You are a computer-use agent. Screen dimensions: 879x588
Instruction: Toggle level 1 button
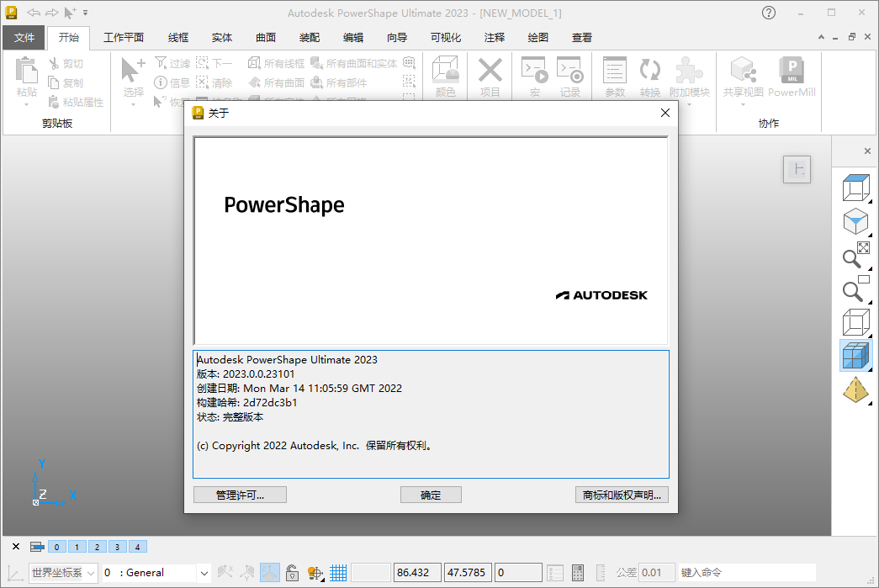point(77,547)
